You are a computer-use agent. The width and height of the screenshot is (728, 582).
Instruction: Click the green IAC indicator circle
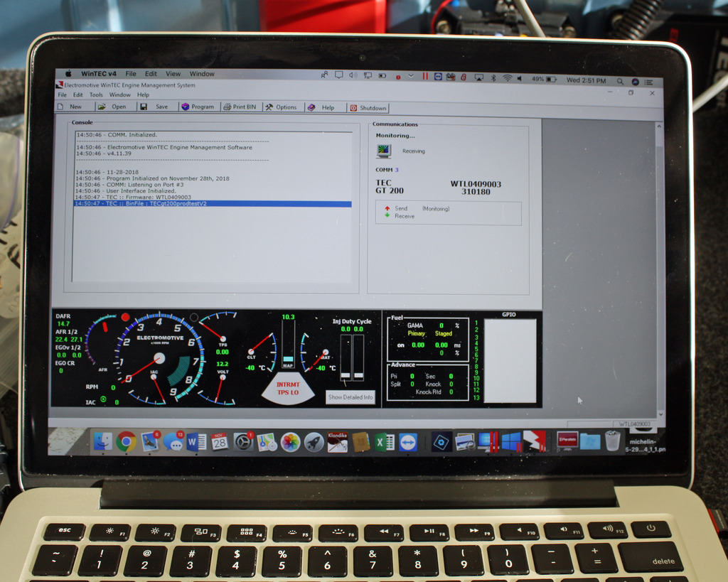point(104,399)
